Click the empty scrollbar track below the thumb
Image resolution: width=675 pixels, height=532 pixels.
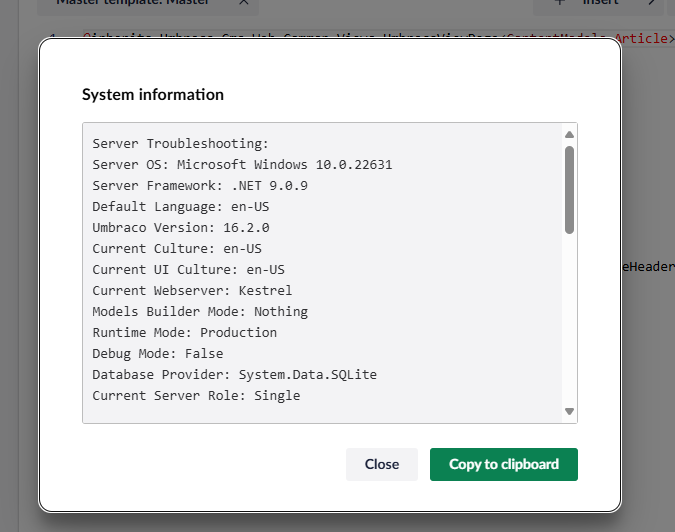click(x=569, y=320)
